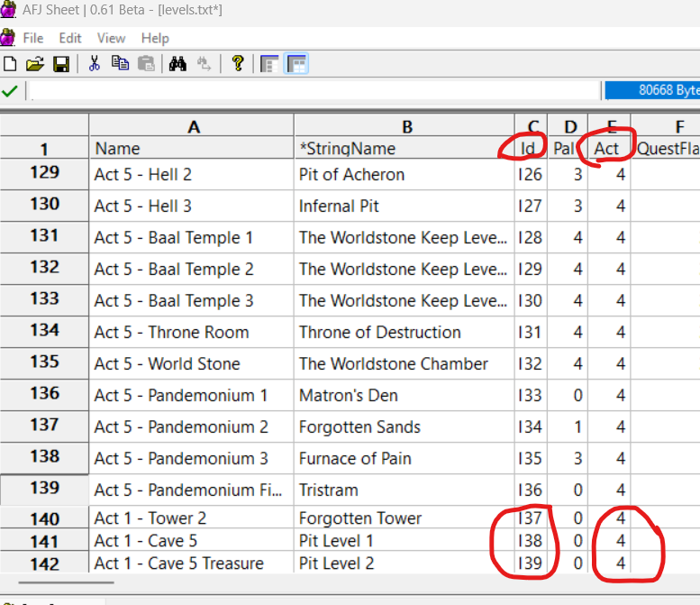The image size is (700, 605).
Task: Select cell 'Act 1 - Cave 5'
Action: click(192, 541)
